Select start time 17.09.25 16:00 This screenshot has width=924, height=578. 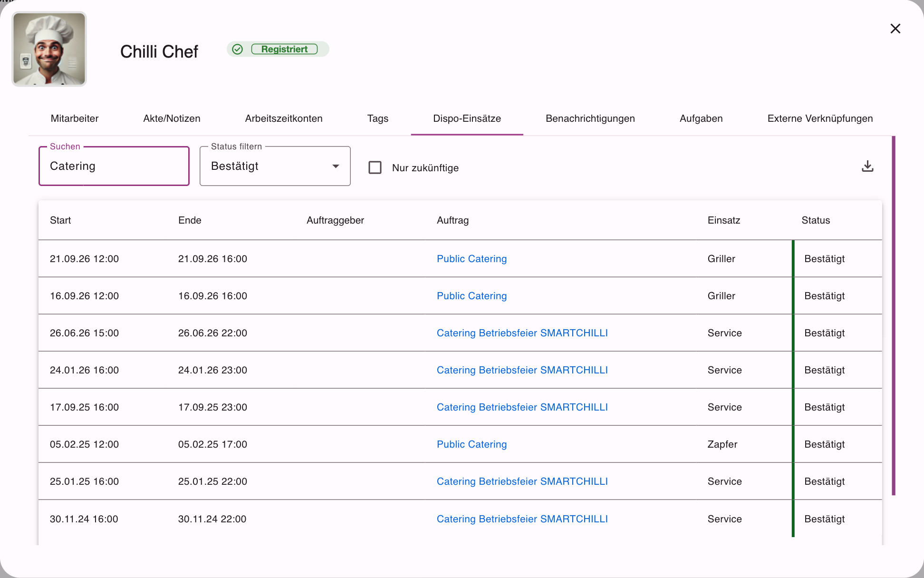coord(84,407)
